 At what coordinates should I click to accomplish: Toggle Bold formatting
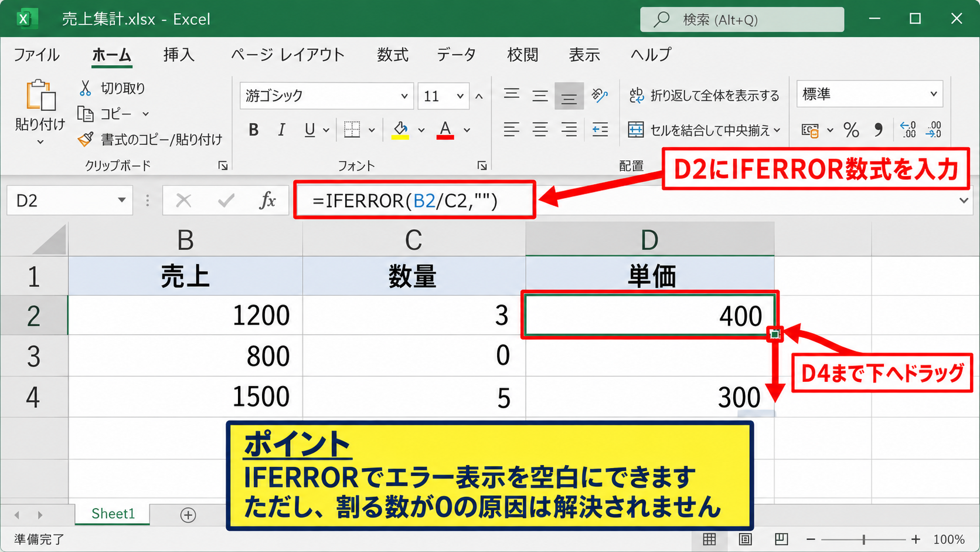[x=254, y=130]
